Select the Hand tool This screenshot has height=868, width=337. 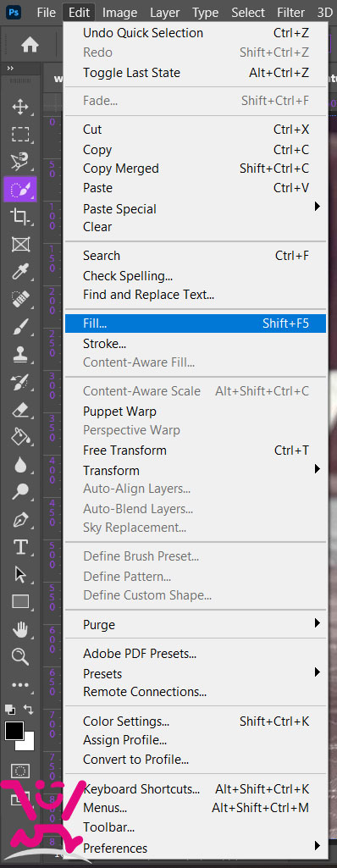coord(20,629)
